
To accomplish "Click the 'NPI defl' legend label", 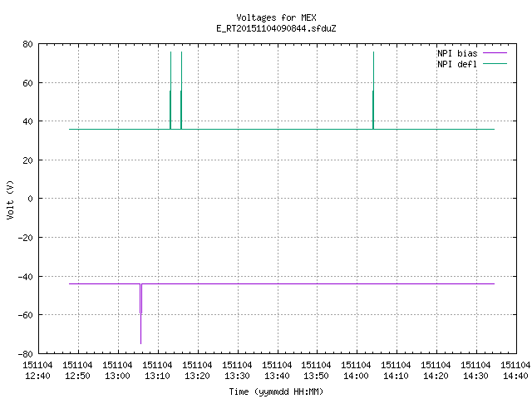I will click(x=457, y=64).
